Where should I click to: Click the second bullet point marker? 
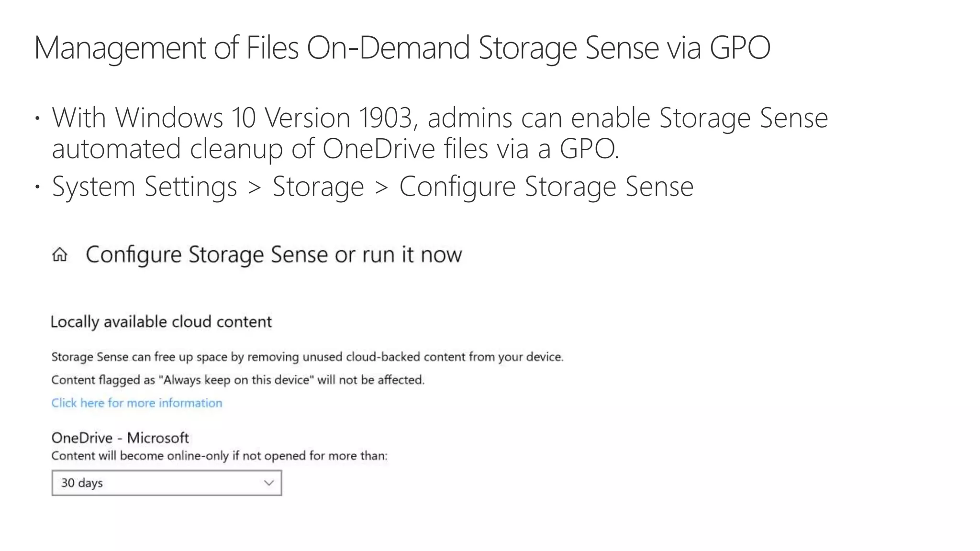coord(37,187)
